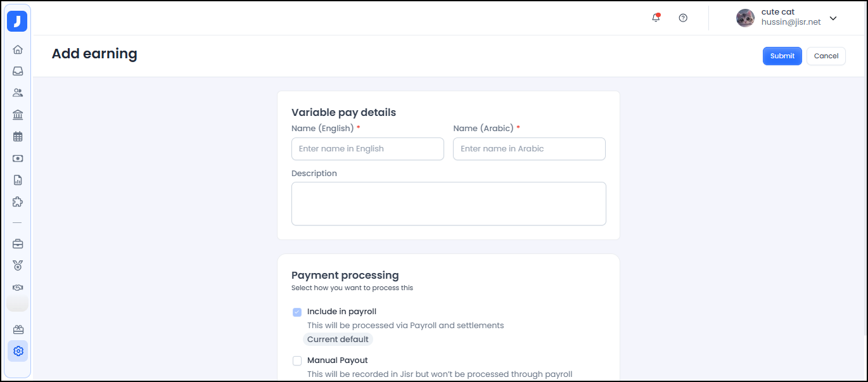This screenshot has width=868, height=382.
Task: Select the Inbox icon
Action: point(18,70)
